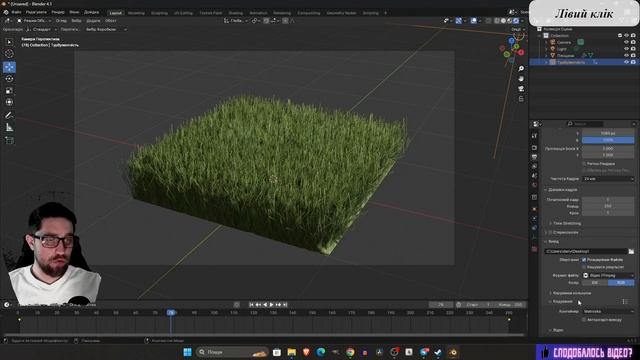
Task: Select the Annotate tool
Action: click(x=9, y=116)
